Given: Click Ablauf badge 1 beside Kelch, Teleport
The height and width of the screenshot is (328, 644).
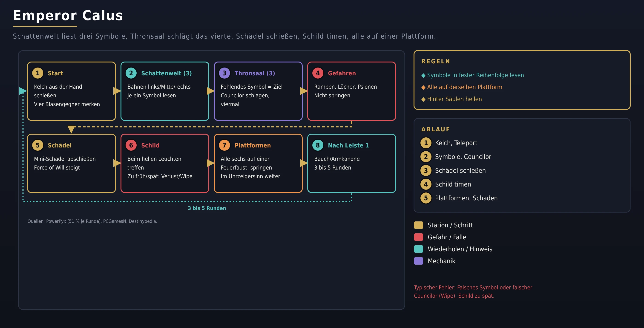Looking at the screenshot, I should 426,143.
